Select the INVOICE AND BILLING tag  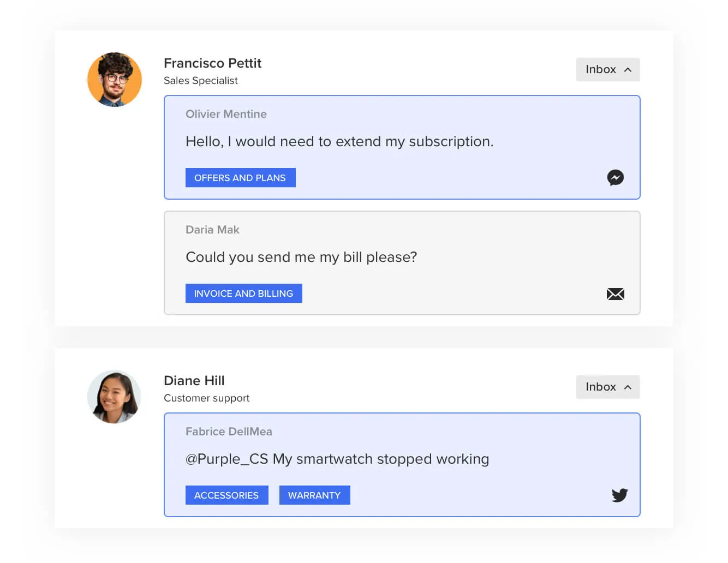pyautogui.click(x=243, y=294)
